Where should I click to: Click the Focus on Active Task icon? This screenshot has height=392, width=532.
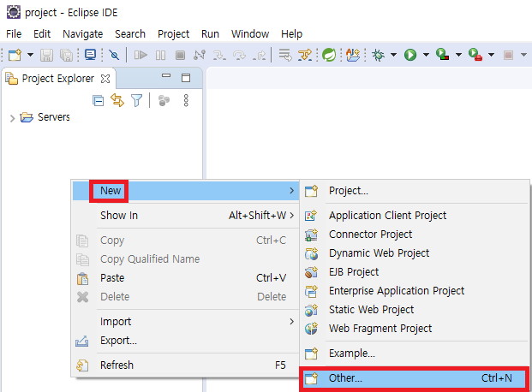point(164,101)
